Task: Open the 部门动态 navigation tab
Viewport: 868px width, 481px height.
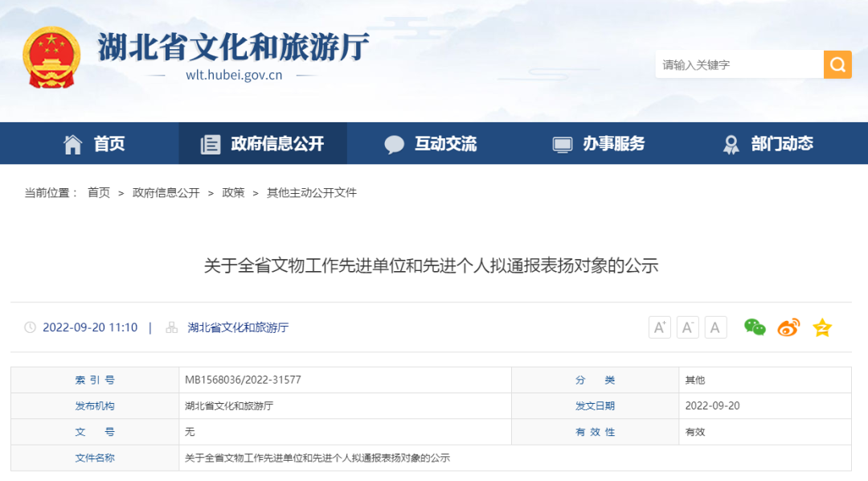Action: (x=768, y=143)
